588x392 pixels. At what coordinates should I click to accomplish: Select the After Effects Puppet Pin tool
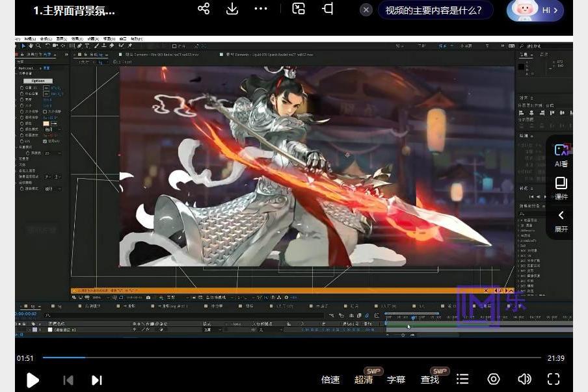coord(129,46)
